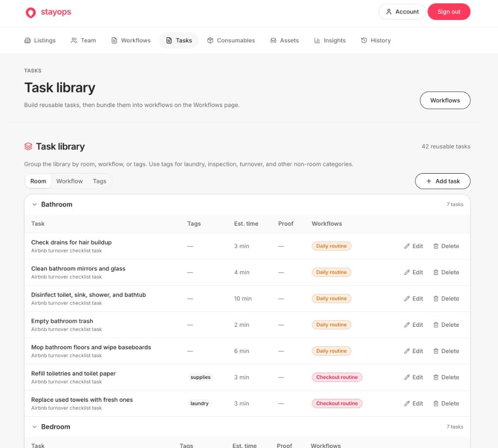Open the Account button
This screenshot has height=448, width=498.
(x=402, y=12)
